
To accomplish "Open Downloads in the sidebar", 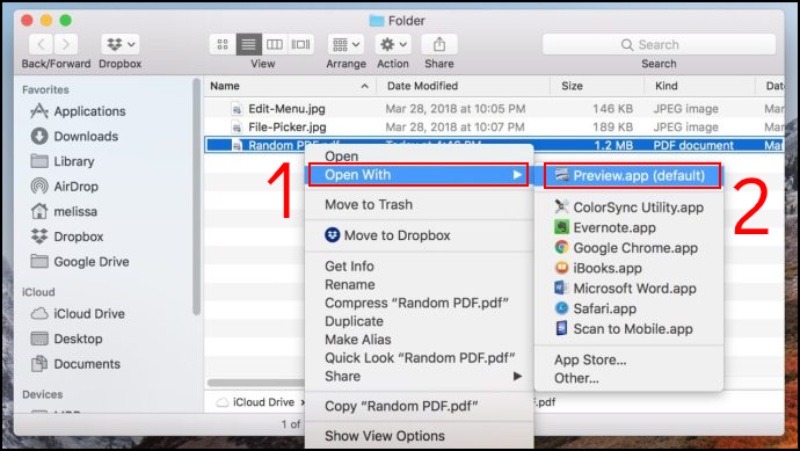I will pos(74,136).
